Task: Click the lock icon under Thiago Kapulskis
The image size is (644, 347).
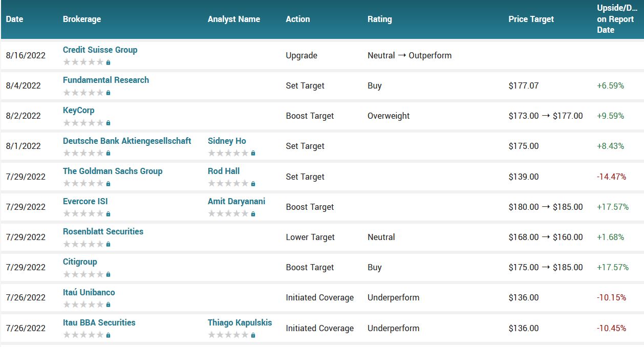Action: [x=253, y=335]
